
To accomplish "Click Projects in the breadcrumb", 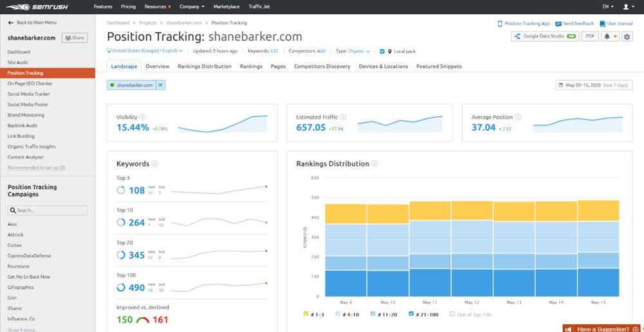I will pyautogui.click(x=147, y=23).
